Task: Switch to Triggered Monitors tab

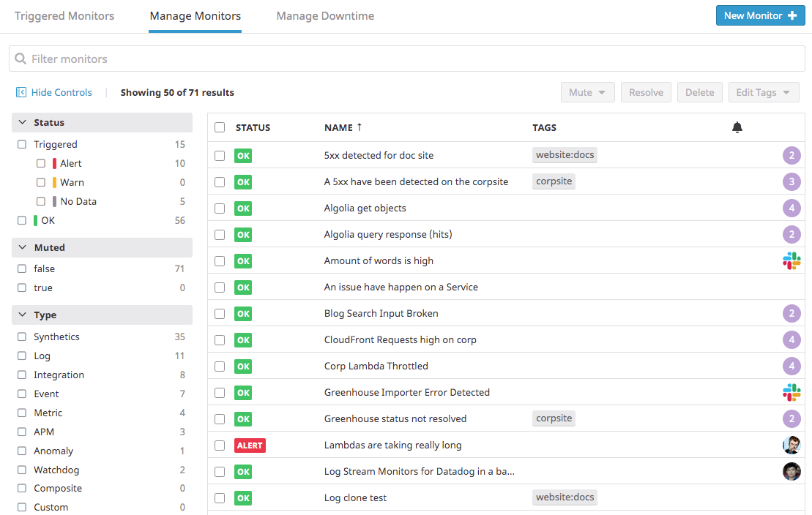Action: coord(64,16)
